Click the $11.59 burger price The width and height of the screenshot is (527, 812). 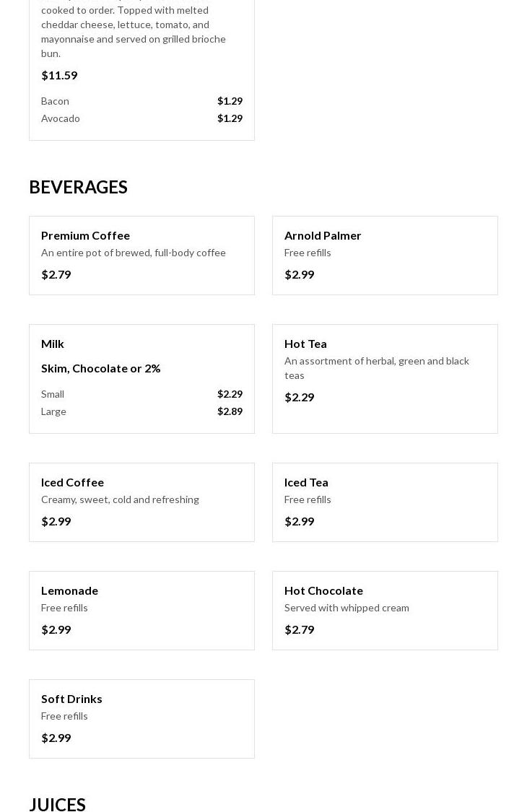pyautogui.click(x=59, y=75)
